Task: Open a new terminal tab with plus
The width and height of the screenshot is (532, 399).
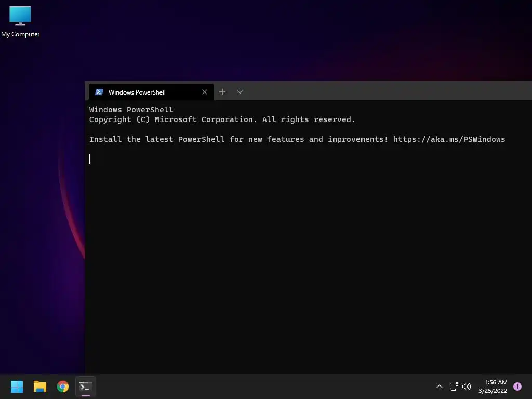Action: tap(222, 92)
